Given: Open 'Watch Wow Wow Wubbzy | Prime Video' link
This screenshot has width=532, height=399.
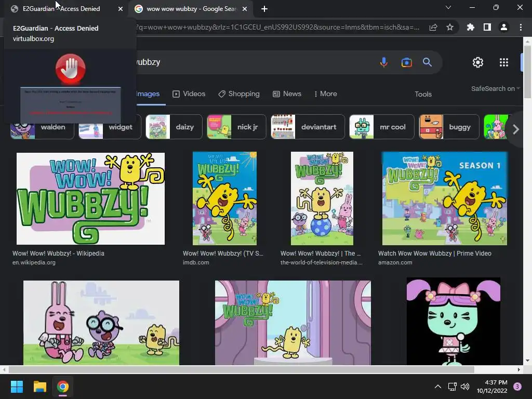Looking at the screenshot, I should [435, 254].
